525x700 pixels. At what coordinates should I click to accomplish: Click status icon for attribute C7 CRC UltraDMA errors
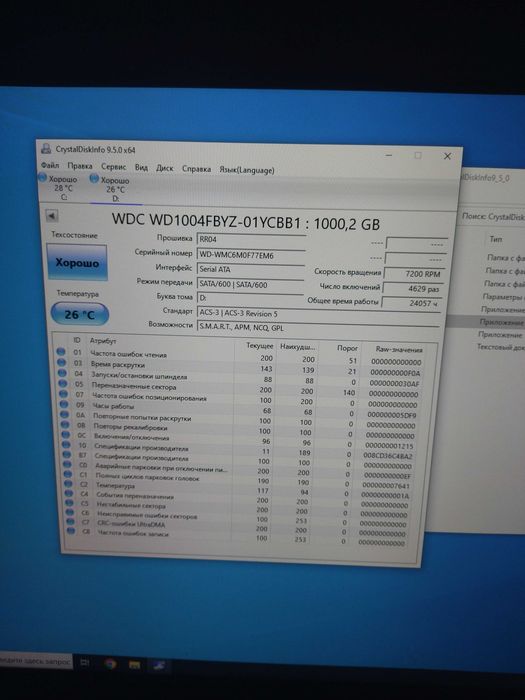(x=70, y=521)
